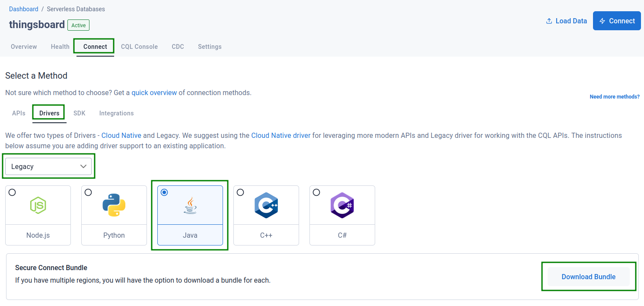Click the blue Connect button
Viewport: 644px width, 306px height.
pos(617,21)
